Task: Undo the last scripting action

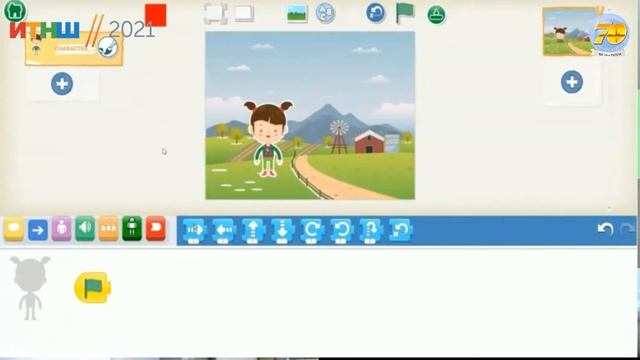Action: 605,229
